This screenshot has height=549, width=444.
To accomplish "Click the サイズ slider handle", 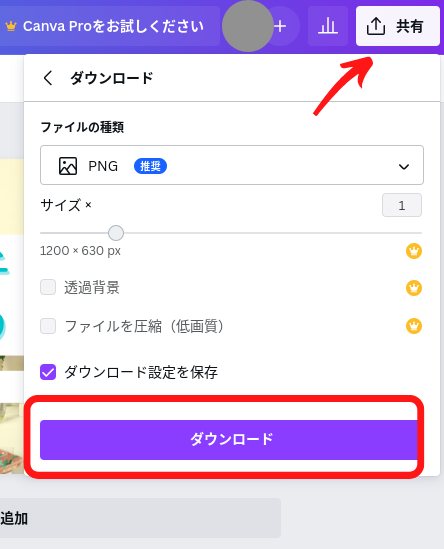I will coord(116,233).
